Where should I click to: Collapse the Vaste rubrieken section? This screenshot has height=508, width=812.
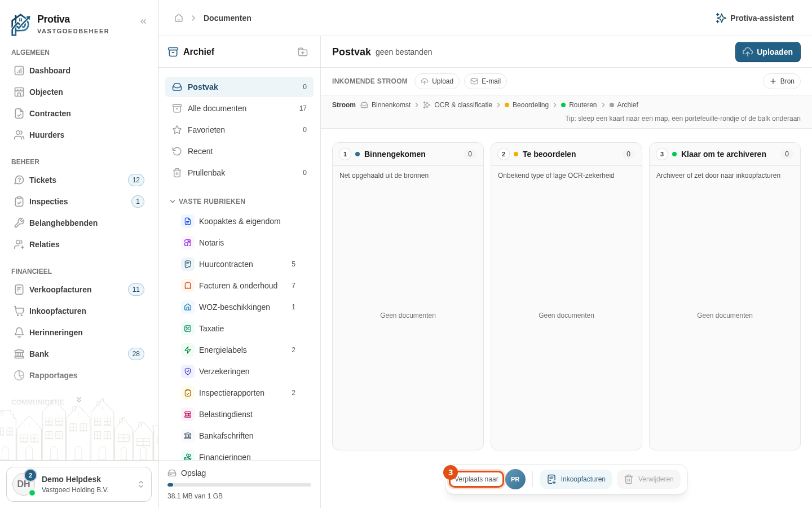[x=208, y=202]
